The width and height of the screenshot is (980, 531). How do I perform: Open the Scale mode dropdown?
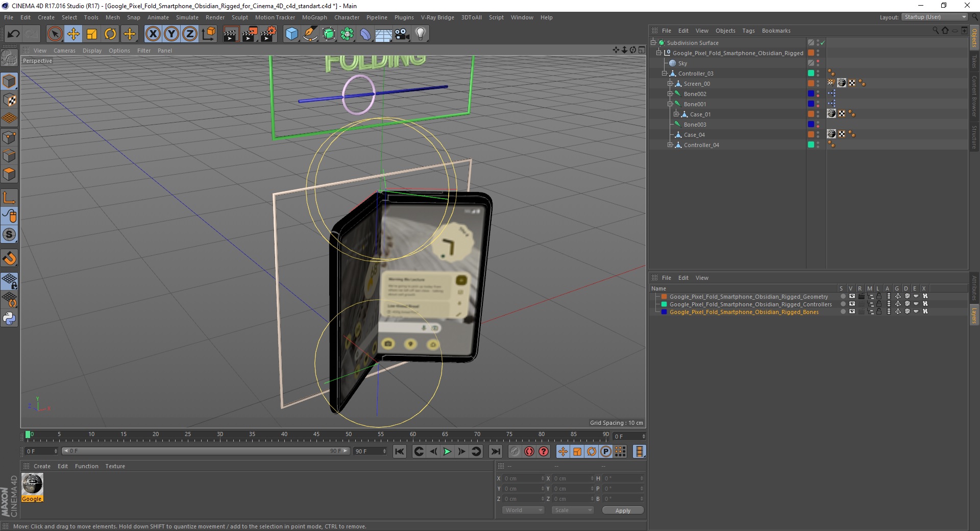pos(573,510)
